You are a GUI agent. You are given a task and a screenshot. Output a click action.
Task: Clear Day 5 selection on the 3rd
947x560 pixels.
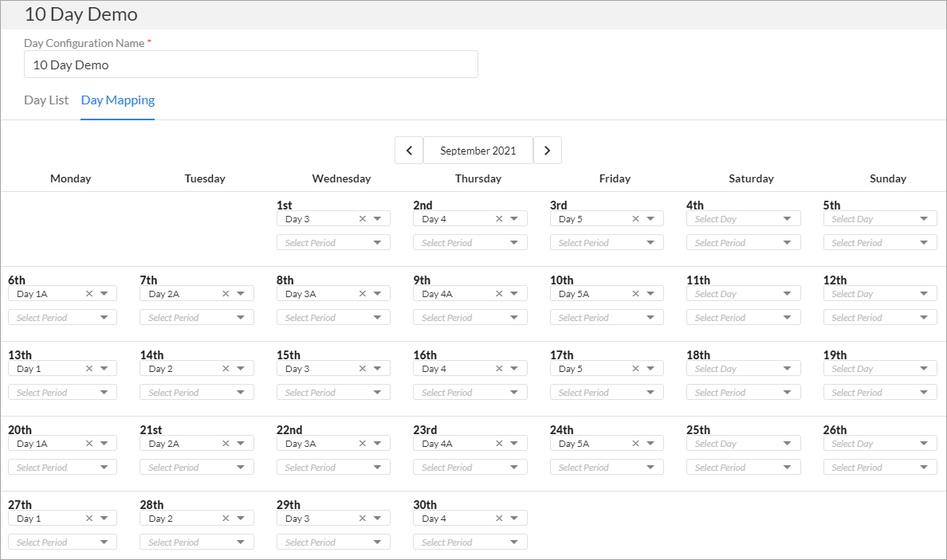click(x=635, y=219)
